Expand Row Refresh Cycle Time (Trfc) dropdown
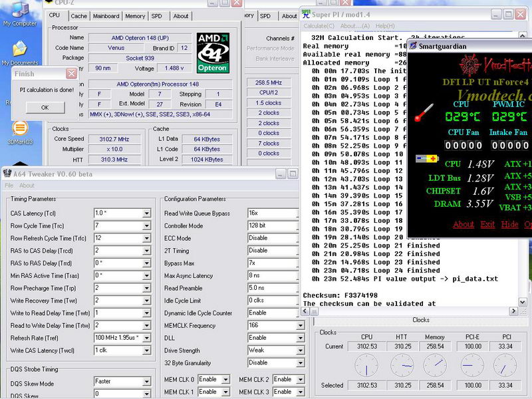Viewport: 532px width, 399px height. [x=146, y=239]
